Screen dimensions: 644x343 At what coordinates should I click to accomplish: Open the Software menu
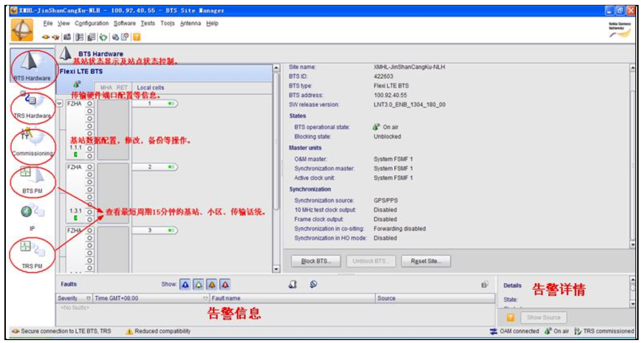[x=125, y=23]
